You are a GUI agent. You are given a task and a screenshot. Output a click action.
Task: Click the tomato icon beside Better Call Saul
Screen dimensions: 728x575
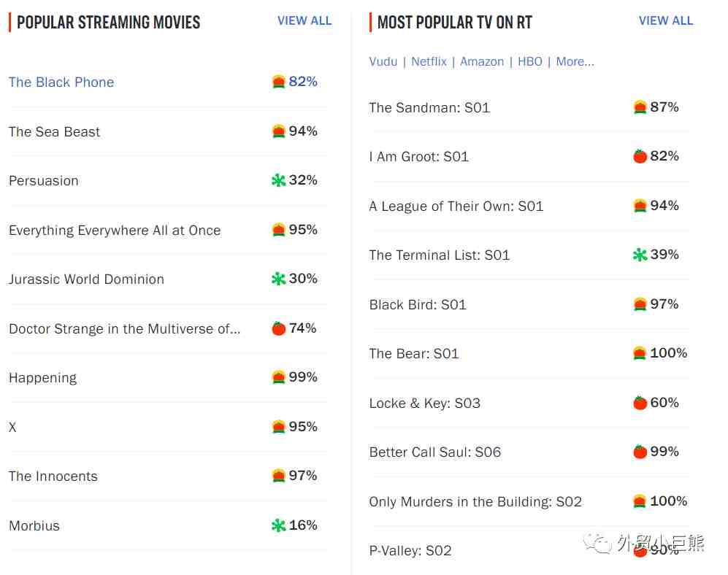(640, 452)
